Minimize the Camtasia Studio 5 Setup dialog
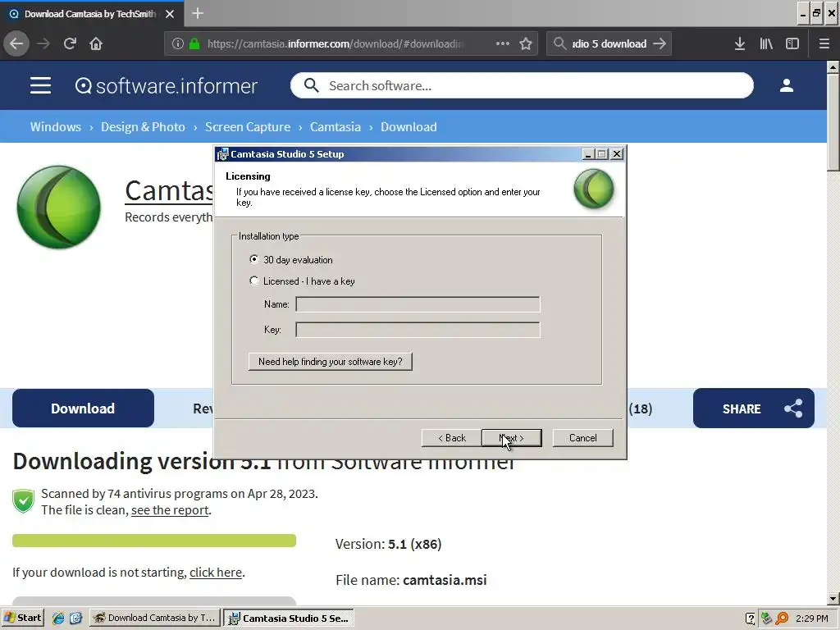Viewport: 840px width, 630px height. pos(588,154)
